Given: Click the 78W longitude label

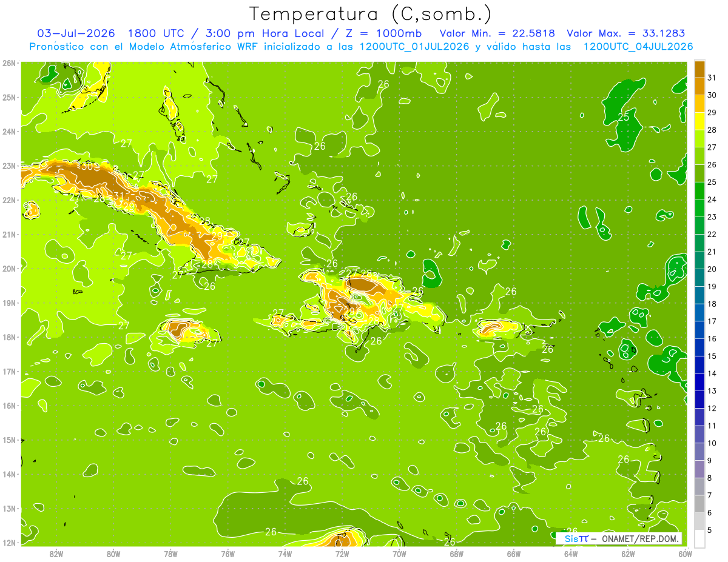Looking at the screenshot, I should (x=170, y=554).
